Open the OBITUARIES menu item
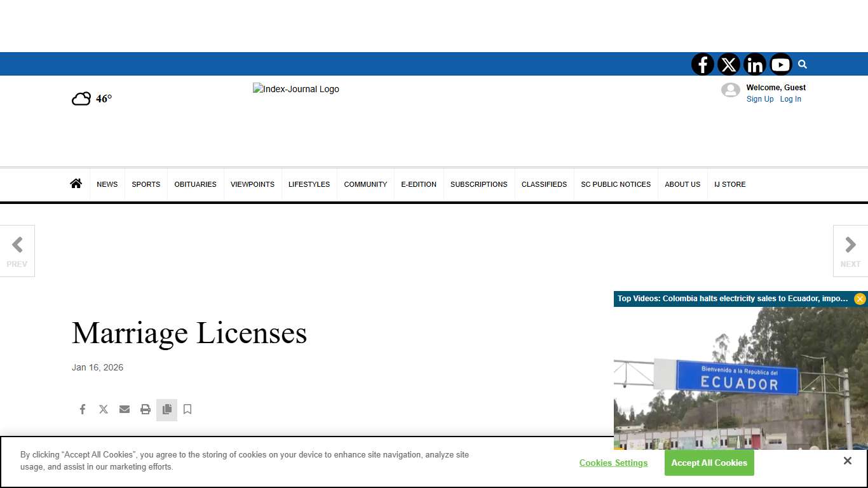 click(195, 184)
